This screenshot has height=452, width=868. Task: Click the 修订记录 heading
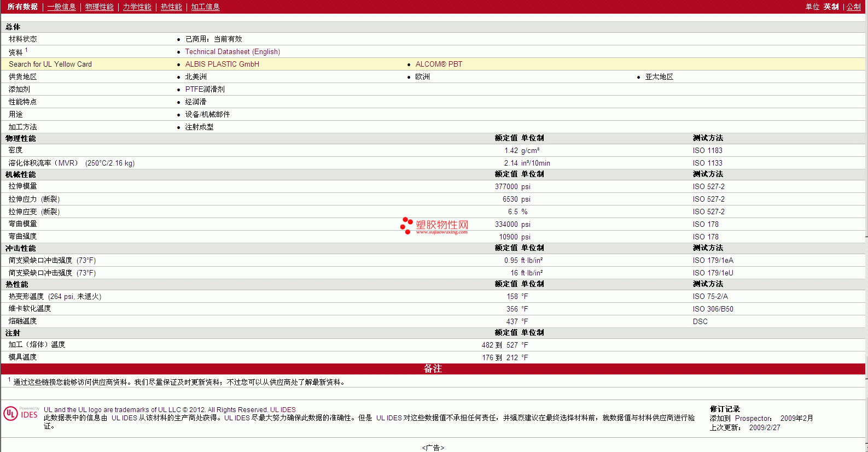pyautogui.click(x=725, y=409)
